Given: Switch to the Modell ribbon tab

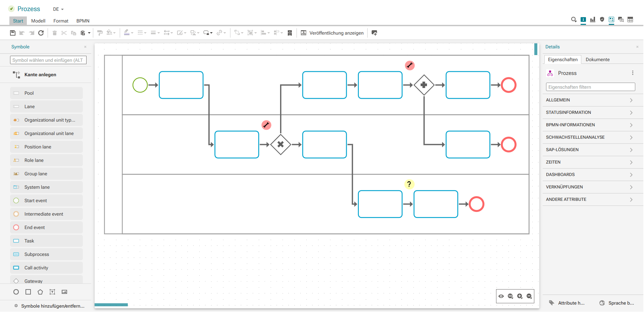Looking at the screenshot, I should coord(38,21).
